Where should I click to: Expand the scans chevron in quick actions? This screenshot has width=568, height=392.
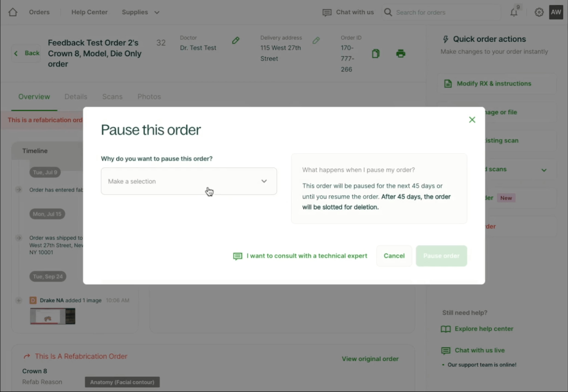544,170
